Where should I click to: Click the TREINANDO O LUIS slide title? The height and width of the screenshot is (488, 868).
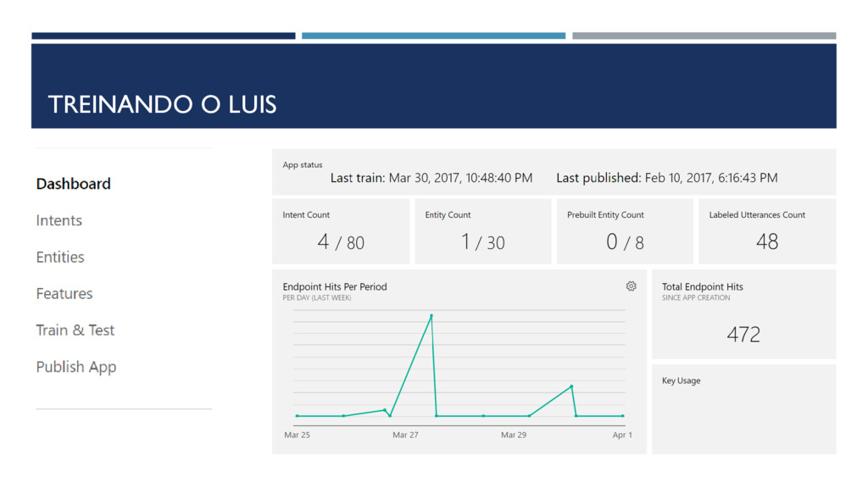[x=162, y=104]
